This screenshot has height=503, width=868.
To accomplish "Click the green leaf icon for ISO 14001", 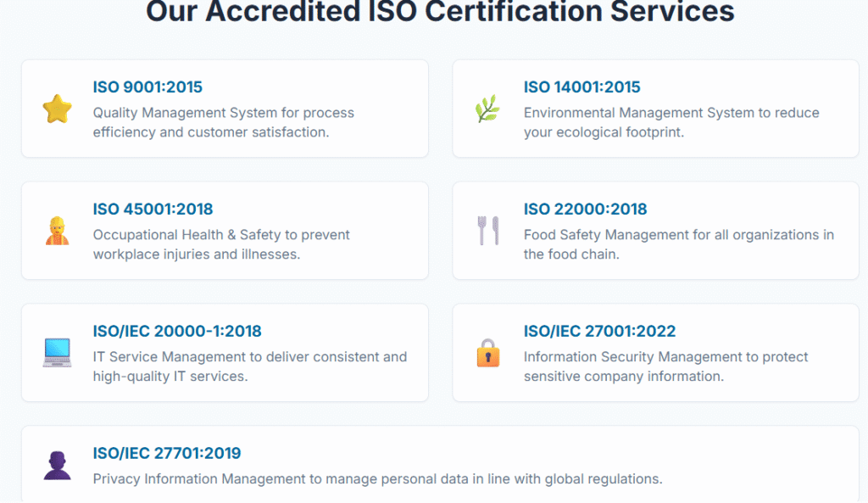I will (487, 109).
